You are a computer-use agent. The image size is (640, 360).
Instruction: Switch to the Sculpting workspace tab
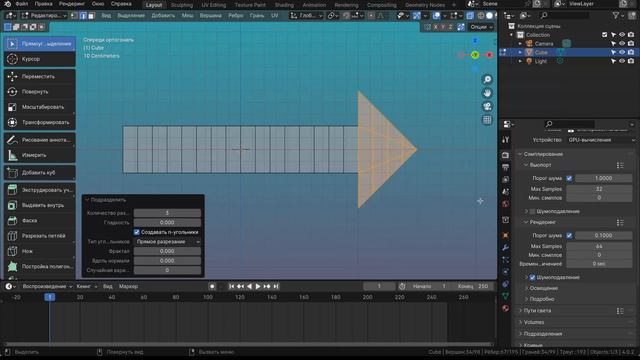pyautogui.click(x=182, y=5)
